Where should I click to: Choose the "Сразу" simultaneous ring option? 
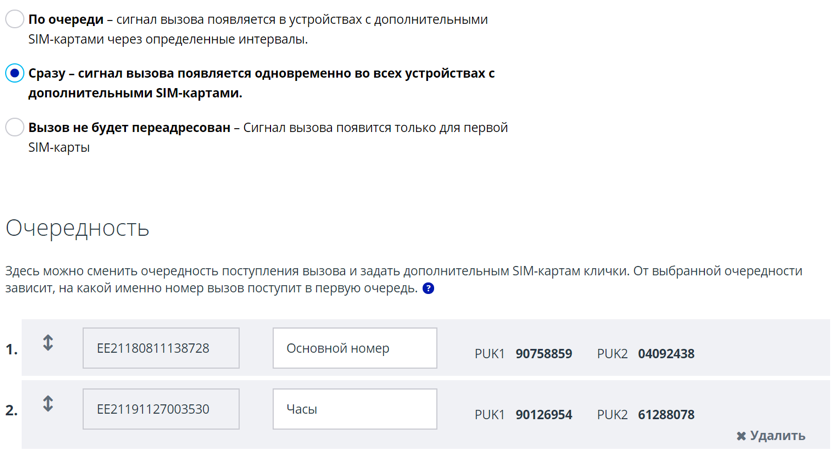[15, 73]
